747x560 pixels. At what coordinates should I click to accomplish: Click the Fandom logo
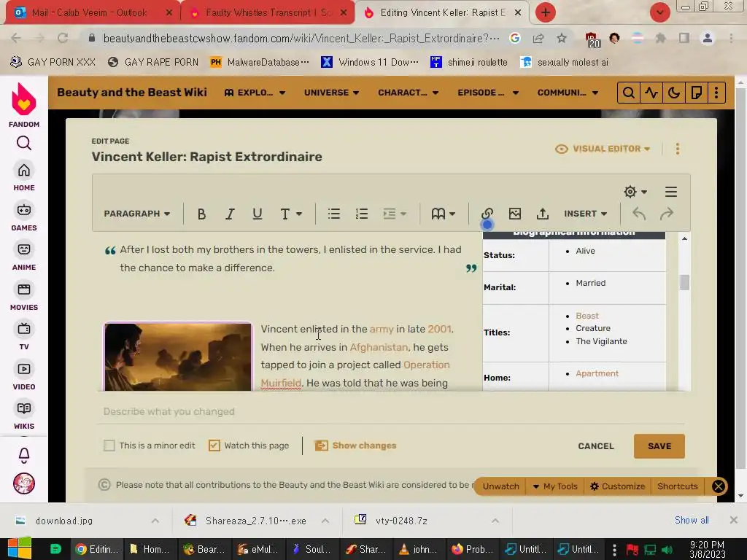pos(24,105)
